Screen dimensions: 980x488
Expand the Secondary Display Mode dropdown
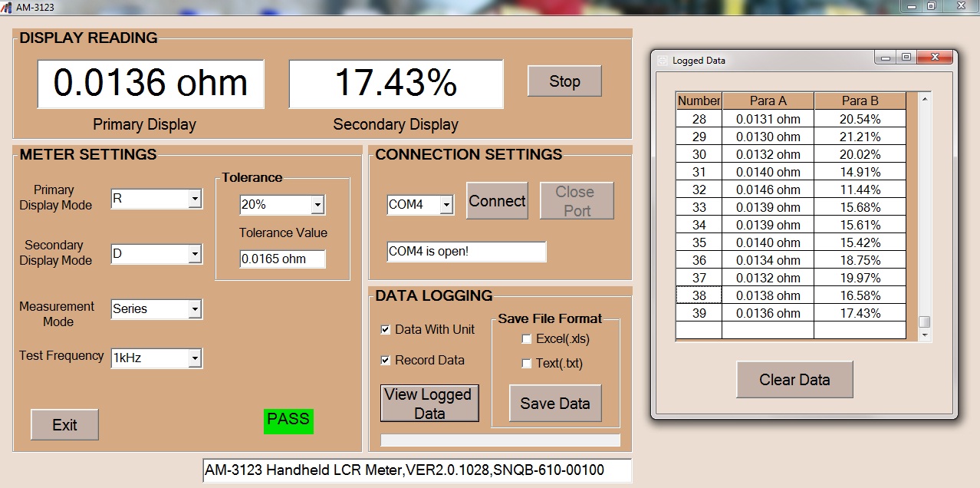point(195,254)
